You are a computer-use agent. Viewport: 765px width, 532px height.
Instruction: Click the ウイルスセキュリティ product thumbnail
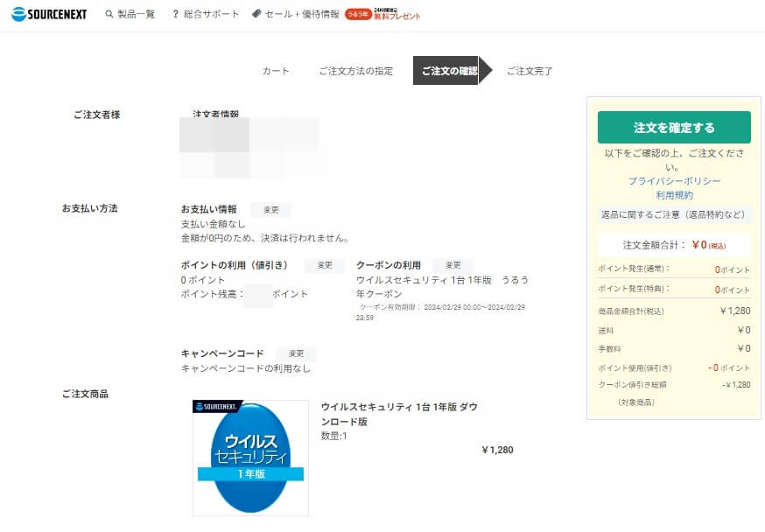click(251, 458)
